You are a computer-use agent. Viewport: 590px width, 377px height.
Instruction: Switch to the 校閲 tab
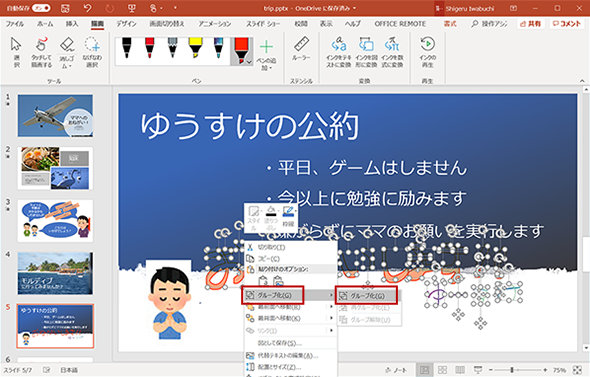tap(301, 24)
